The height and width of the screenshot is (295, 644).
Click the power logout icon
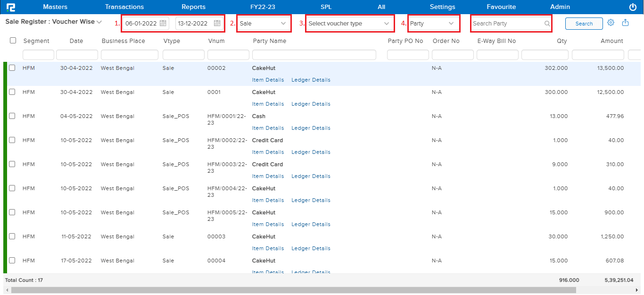click(x=633, y=7)
